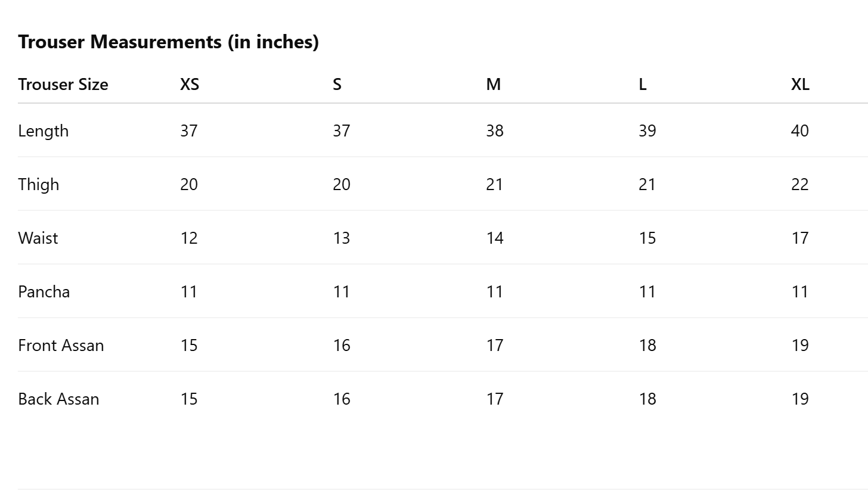
Task: Select the XS column header
Action: (190, 85)
